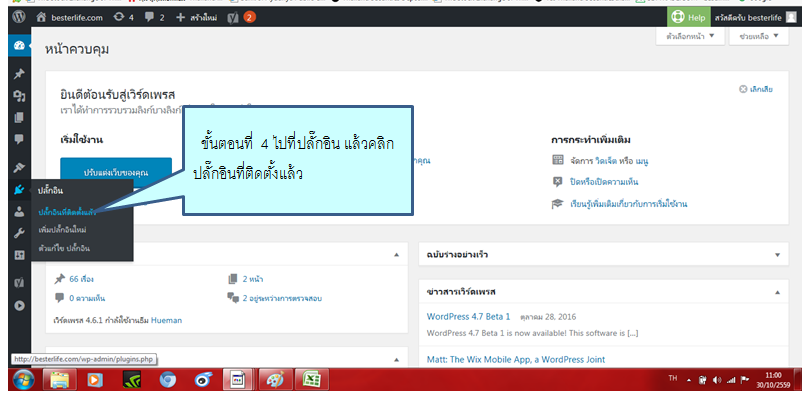
Task: Open เรียนรู้เพิ่มเติมเกี่ยวกับการเริ่มใช้งาน link
Action: coord(629,204)
